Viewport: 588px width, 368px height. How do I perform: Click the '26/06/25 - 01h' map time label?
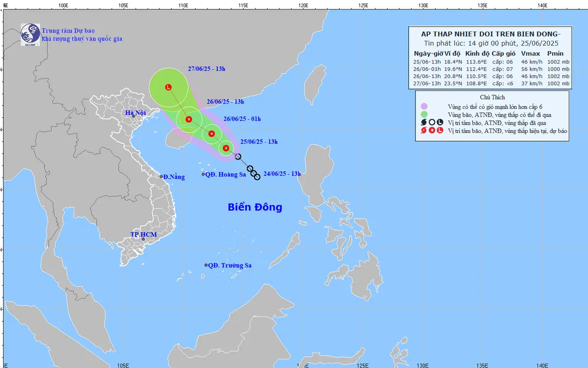point(242,119)
